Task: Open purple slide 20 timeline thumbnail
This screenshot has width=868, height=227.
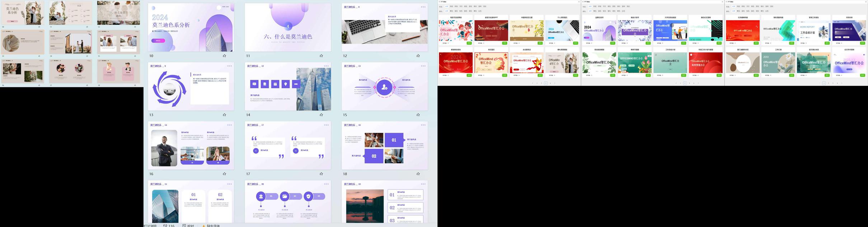Action: [x=288, y=202]
